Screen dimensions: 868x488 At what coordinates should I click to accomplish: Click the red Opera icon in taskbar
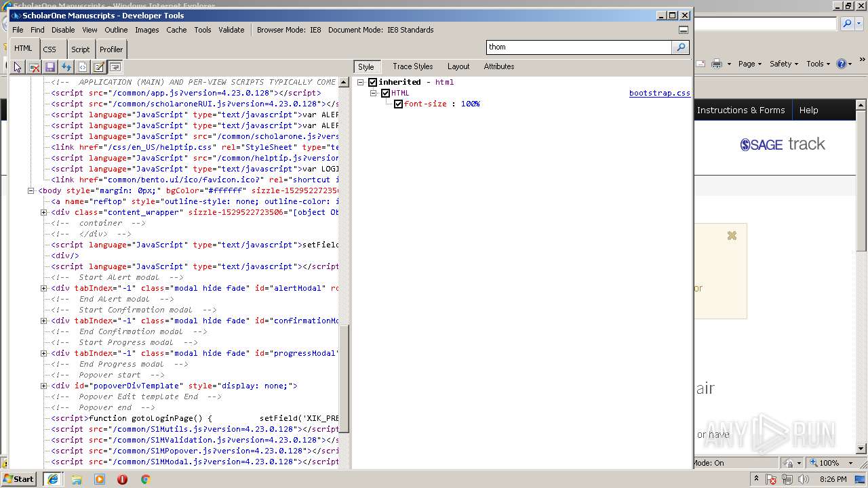122,479
